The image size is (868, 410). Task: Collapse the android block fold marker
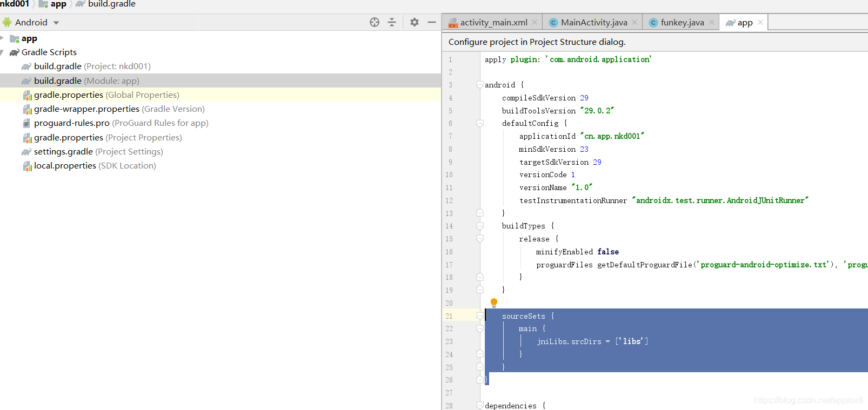click(480, 85)
